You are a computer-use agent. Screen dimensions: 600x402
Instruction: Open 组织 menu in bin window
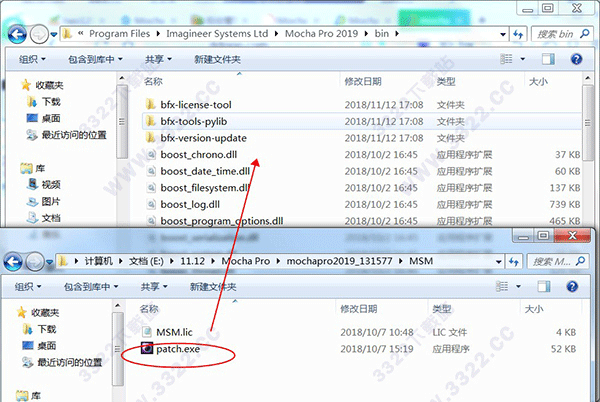tap(32, 59)
